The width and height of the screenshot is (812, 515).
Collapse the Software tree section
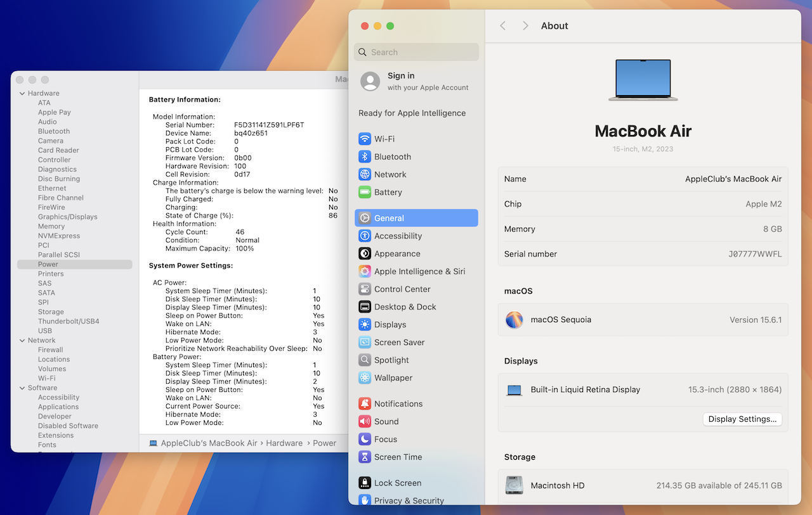[22, 388]
